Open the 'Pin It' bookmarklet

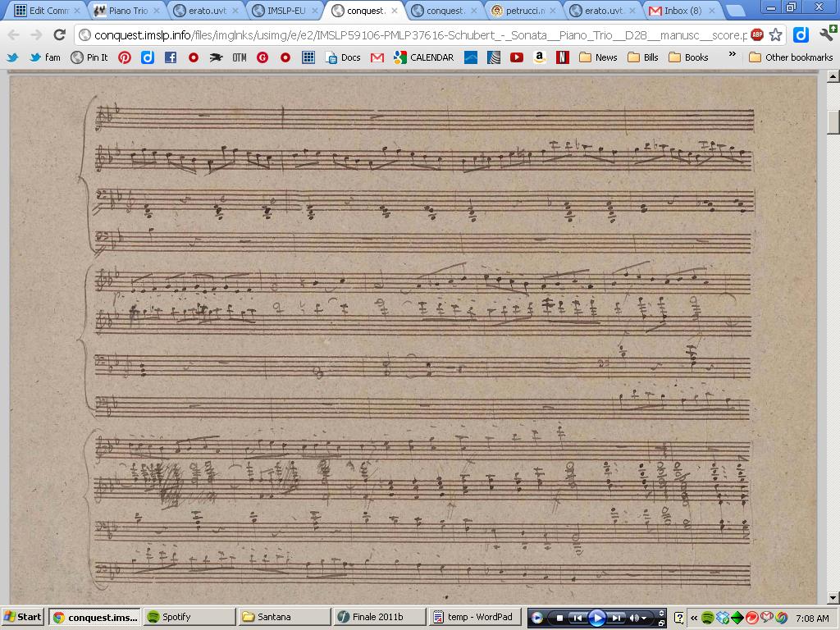(89, 57)
